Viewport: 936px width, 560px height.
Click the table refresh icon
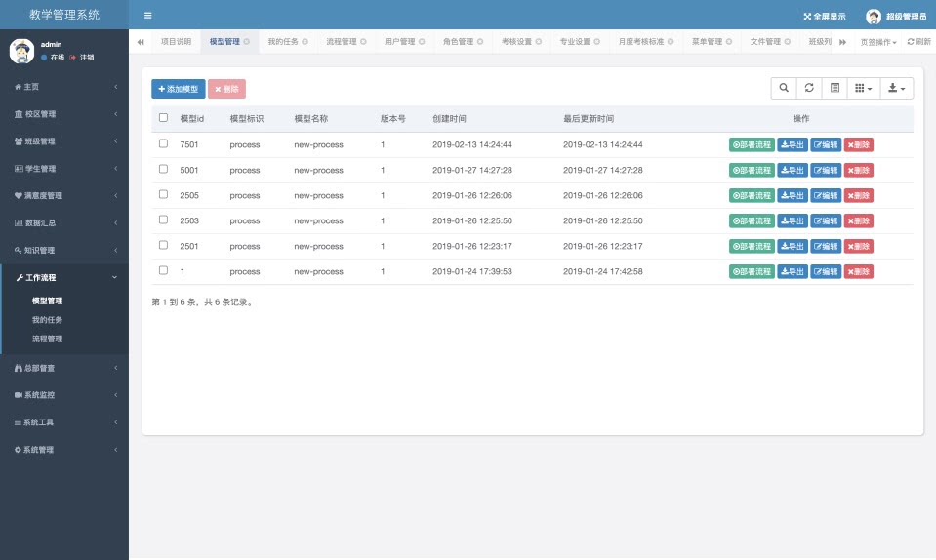pos(809,89)
